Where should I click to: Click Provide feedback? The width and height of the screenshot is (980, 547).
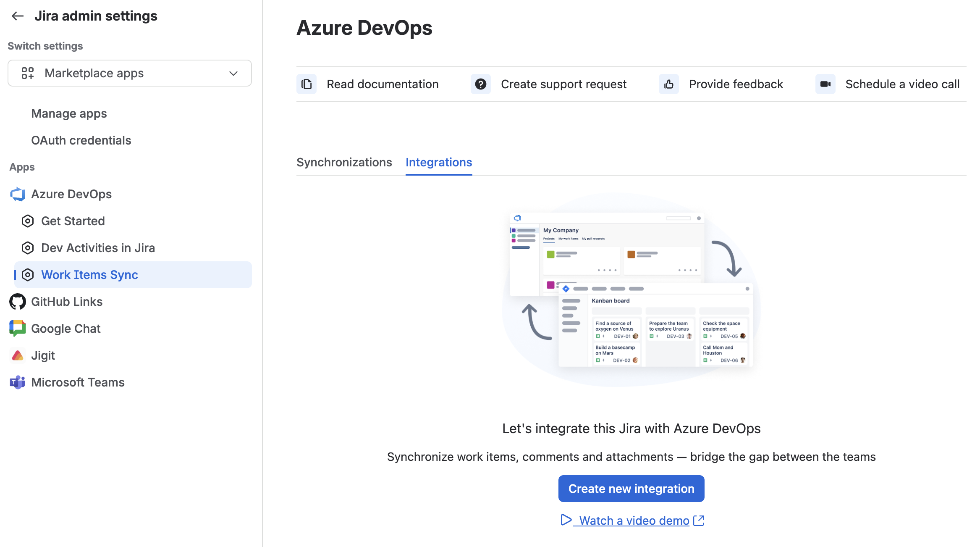tap(736, 84)
